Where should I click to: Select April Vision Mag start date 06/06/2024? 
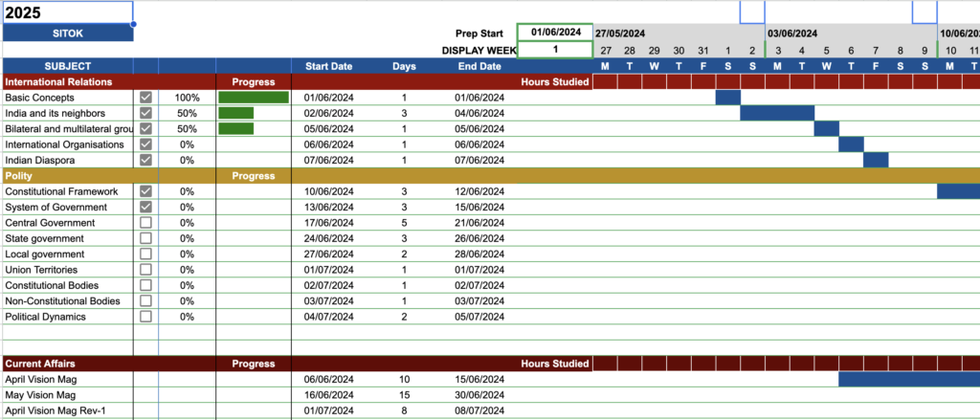coord(329,379)
